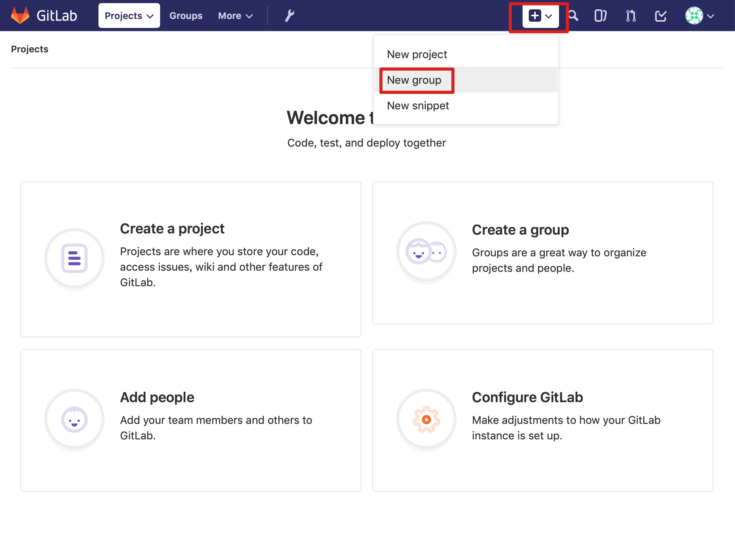This screenshot has width=735, height=560.
Task: Click the Add people face icon
Action: coord(74,419)
